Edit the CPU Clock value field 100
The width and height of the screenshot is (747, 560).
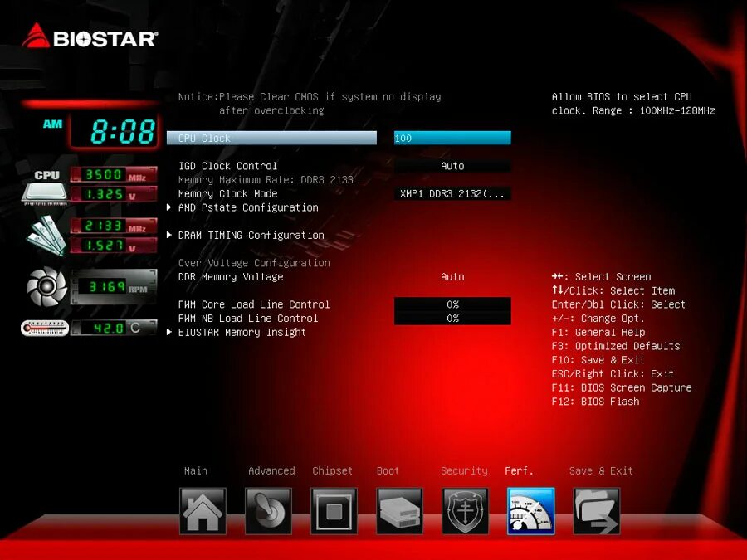[452, 138]
